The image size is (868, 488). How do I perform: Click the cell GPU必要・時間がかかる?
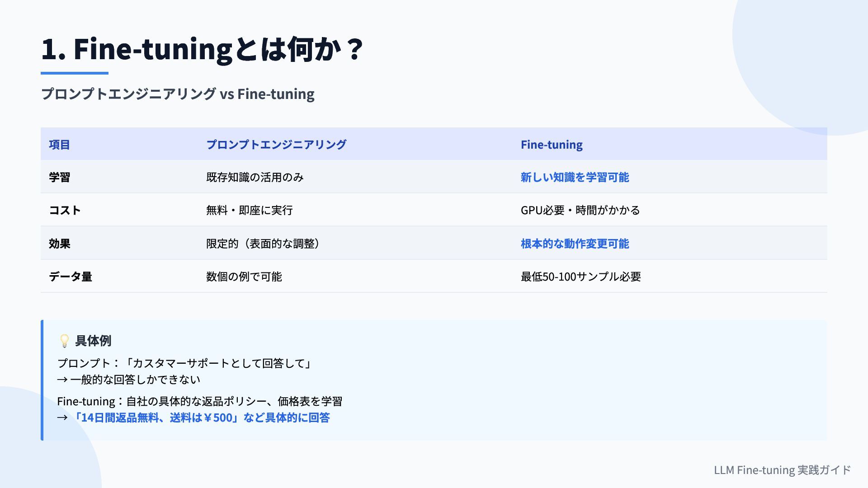pyautogui.click(x=580, y=210)
